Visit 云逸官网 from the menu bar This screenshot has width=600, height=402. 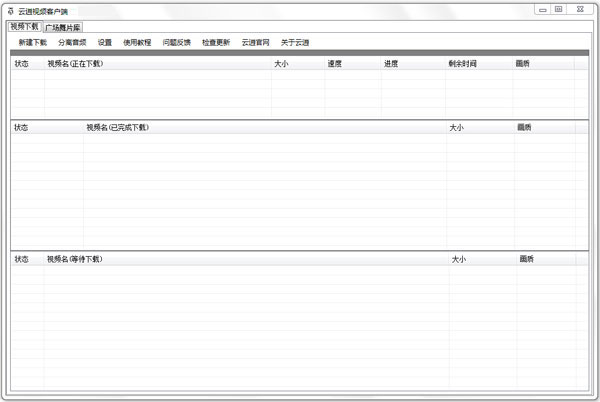tap(255, 43)
